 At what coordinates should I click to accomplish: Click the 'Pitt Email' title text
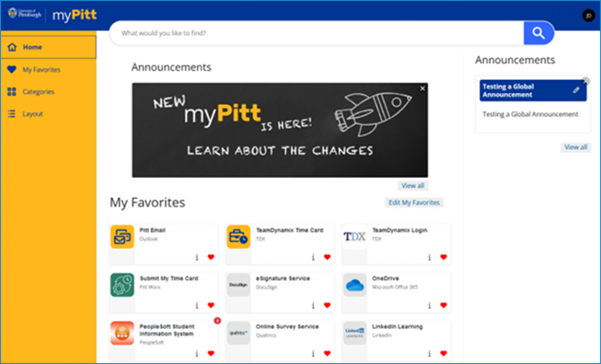(x=152, y=231)
